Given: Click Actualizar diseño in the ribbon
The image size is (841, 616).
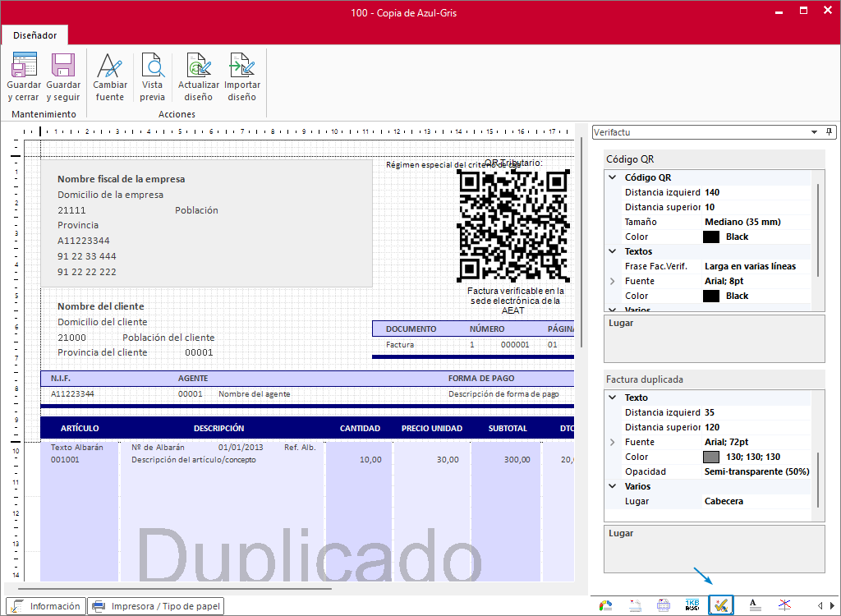Looking at the screenshot, I should coord(198,76).
